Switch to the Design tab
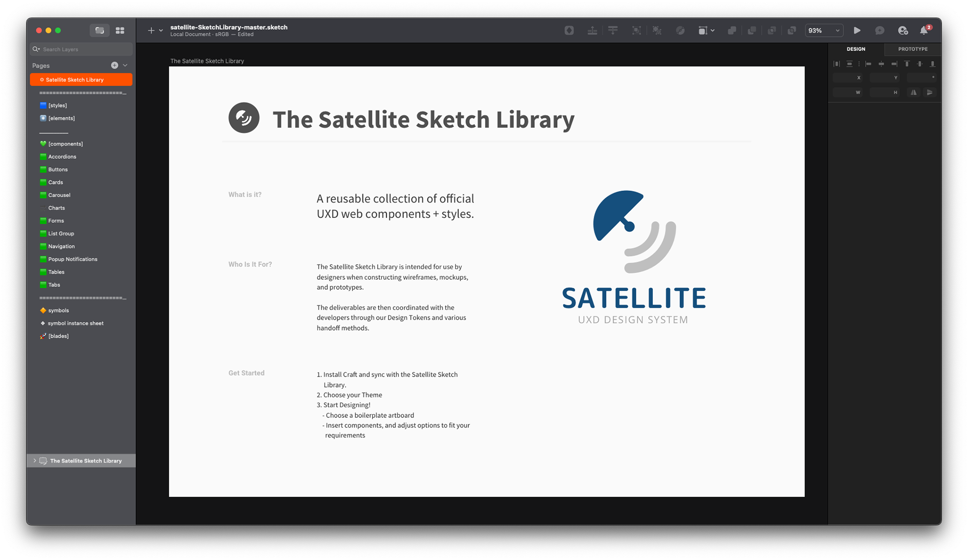The image size is (968, 560). tap(856, 49)
